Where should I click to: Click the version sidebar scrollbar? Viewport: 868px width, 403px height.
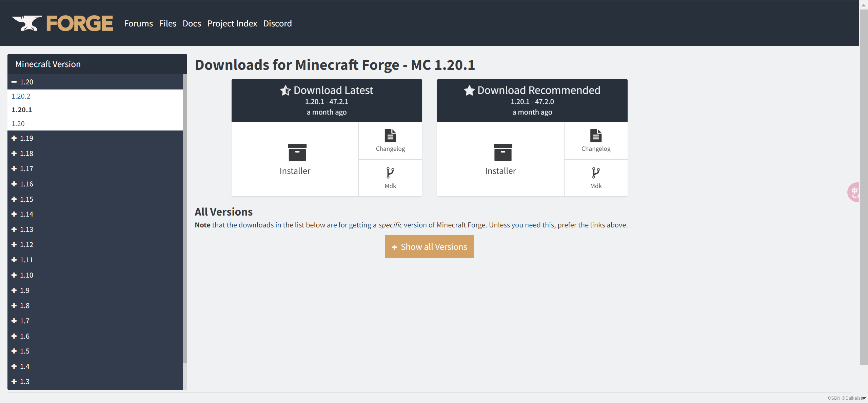(x=185, y=219)
